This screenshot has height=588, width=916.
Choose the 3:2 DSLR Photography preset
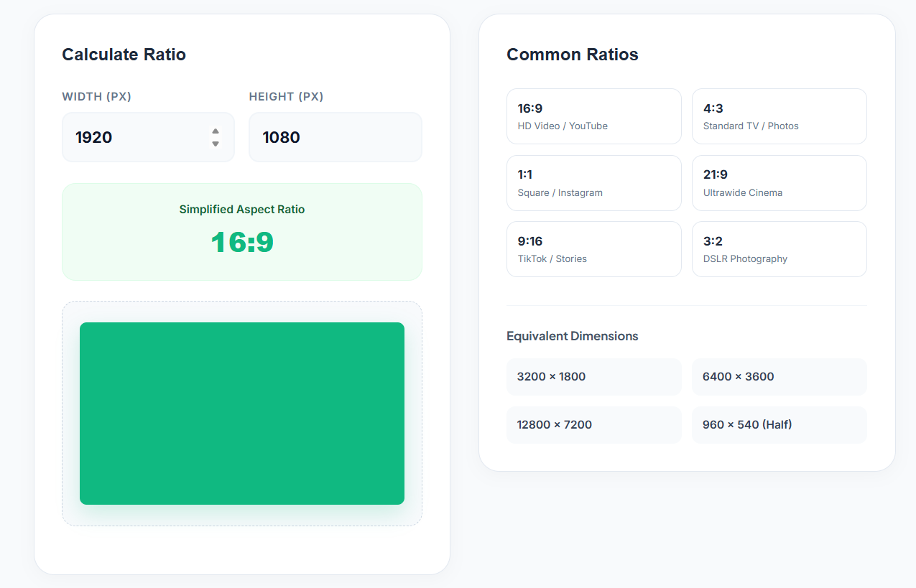pyautogui.click(x=779, y=249)
